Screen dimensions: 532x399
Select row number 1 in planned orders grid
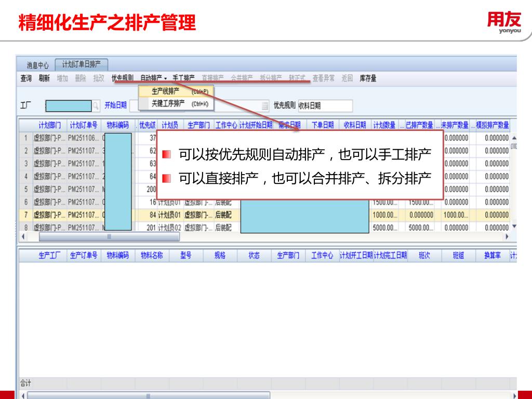pyautogui.click(x=26, y=138)
